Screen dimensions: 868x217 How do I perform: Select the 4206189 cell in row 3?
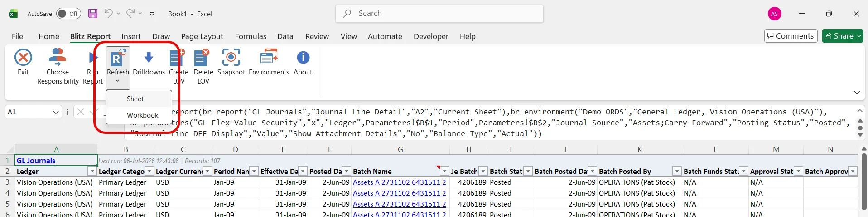468,182
